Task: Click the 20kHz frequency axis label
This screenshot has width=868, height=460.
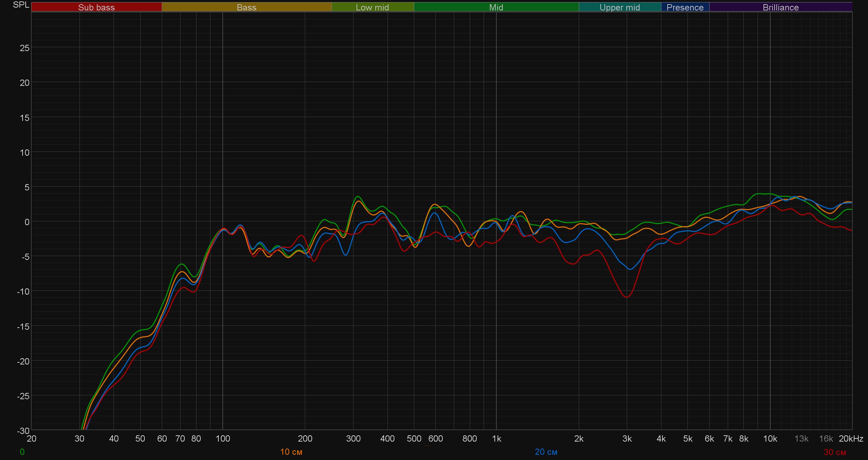Action: [851, 438]
